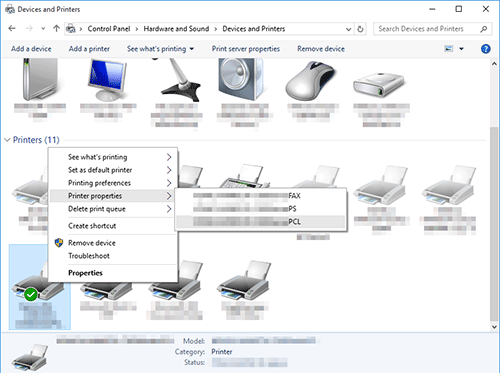Click the location icon in address bar
This screenshot has height=373, width=500.
click(x=71, y=29)
